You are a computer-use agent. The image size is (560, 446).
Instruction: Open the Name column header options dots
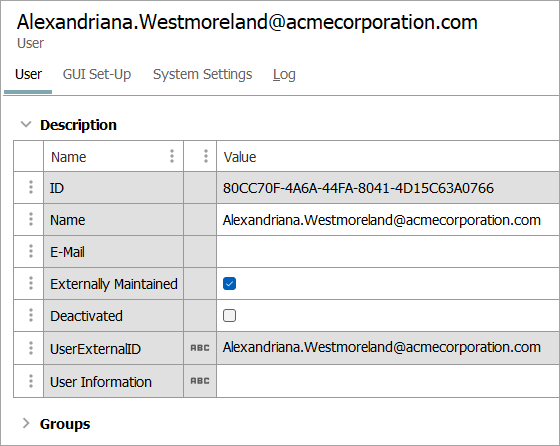[172, 156]
